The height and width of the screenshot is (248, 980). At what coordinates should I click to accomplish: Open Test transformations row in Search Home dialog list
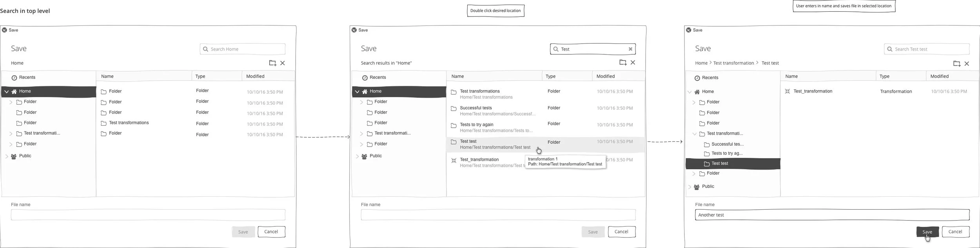click(x=195, y=123)
